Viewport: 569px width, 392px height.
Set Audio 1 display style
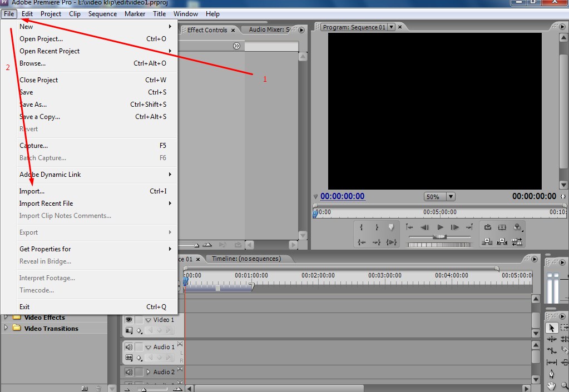[128, 358]
